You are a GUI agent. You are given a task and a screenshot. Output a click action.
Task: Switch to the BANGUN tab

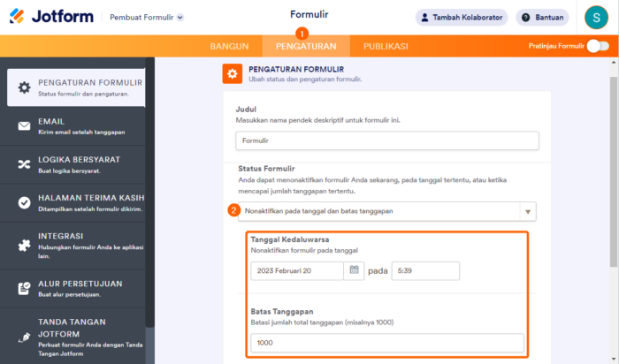[229, 46]
